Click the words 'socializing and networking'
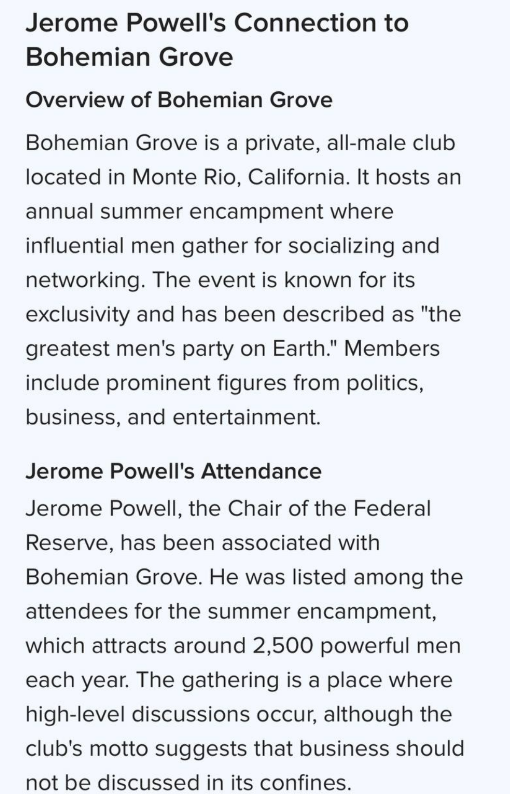This screenshot has height=794, width=510. [x=232, y=263]
